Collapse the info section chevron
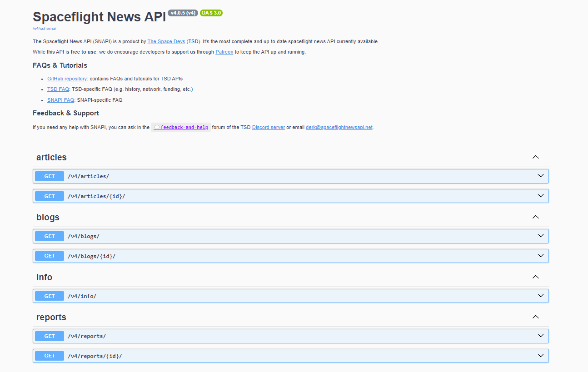Image resolution: width=588 pixels, height=372 pixels. click(x=535, y=277)
